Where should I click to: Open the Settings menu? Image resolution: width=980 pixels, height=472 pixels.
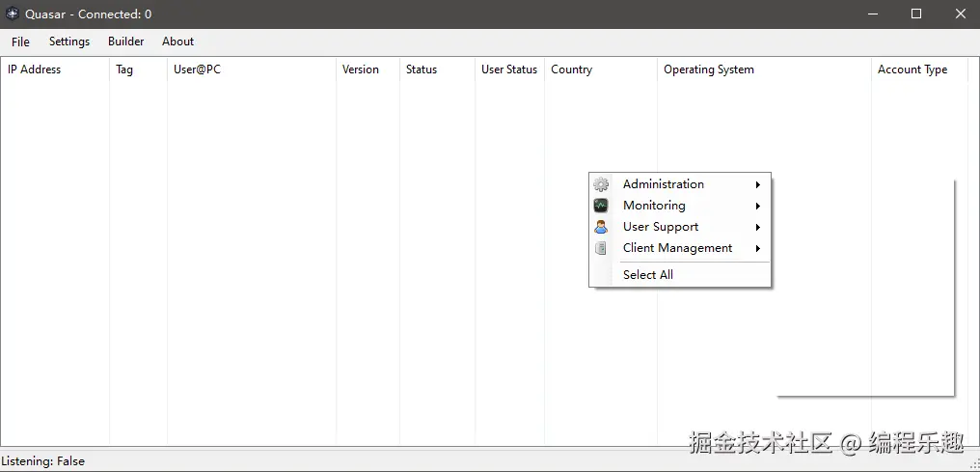pyautogui.click(x=69, y=42)
